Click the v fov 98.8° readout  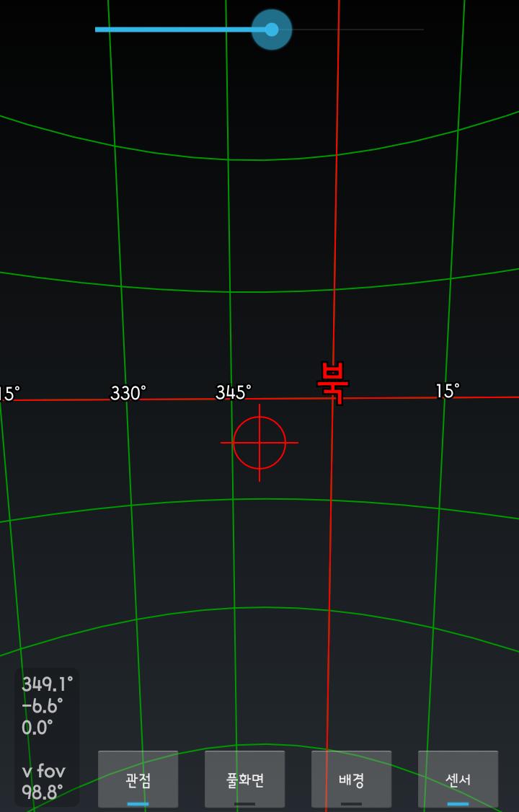[43, 781]
